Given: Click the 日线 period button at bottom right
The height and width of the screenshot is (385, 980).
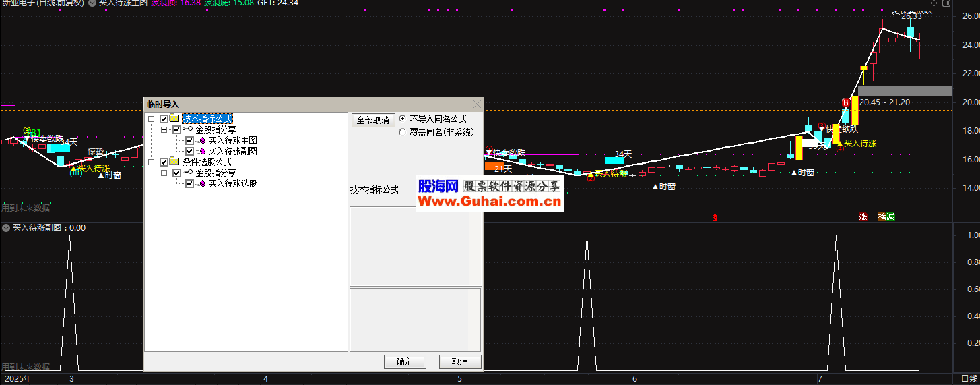Looking at the screenshot, I should 968,378.
